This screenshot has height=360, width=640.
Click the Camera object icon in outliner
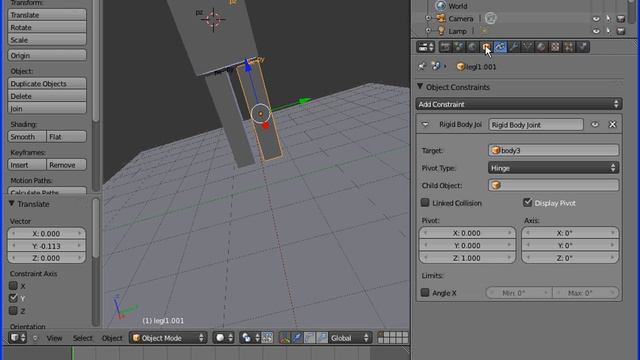(x=441, y=18)
